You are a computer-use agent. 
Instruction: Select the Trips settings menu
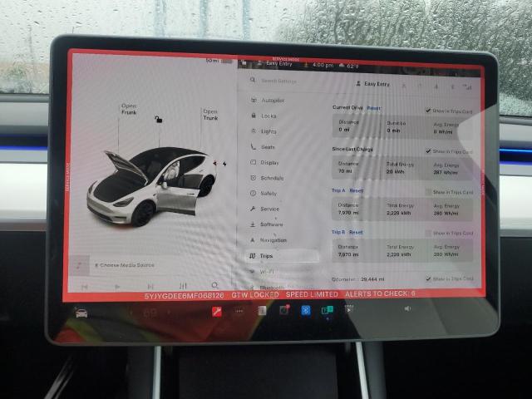click(282, 256)
